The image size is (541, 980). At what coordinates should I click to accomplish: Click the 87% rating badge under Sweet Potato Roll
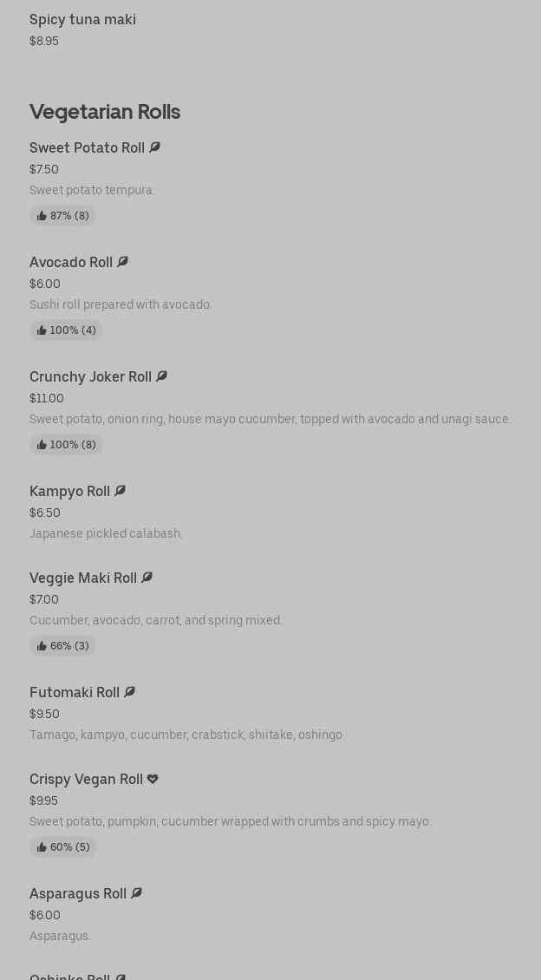[x=62, y=216]
